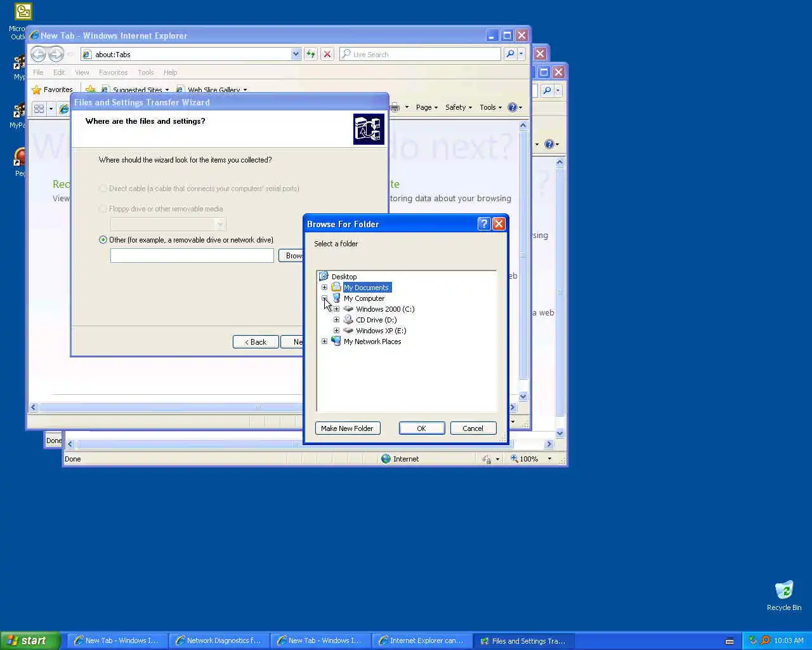The image size is (812, 650).
Task: Click the Back button in Transfer Wizard
Action: 256,342
